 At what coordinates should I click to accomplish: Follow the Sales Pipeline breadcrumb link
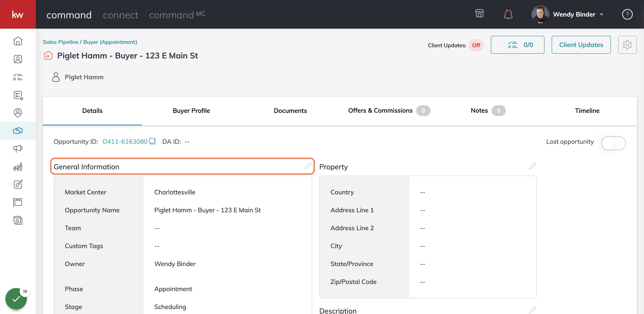61,42
